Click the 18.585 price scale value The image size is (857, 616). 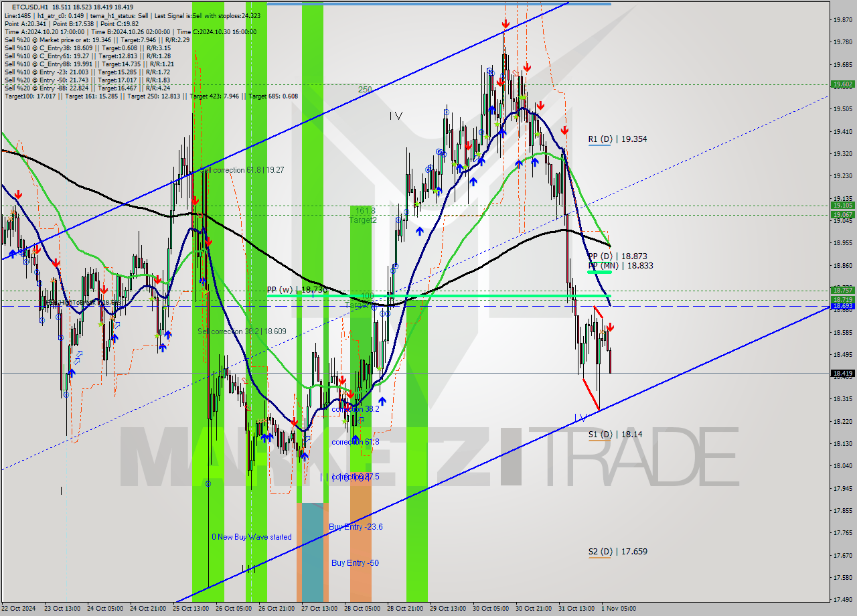pyautogui.click(x=842, y=332)
